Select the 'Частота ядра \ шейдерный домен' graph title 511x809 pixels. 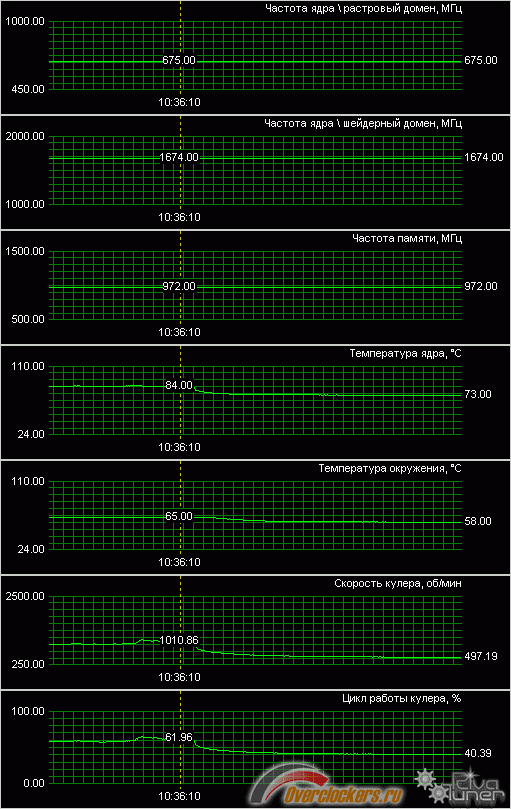click(x=363, y=123)
